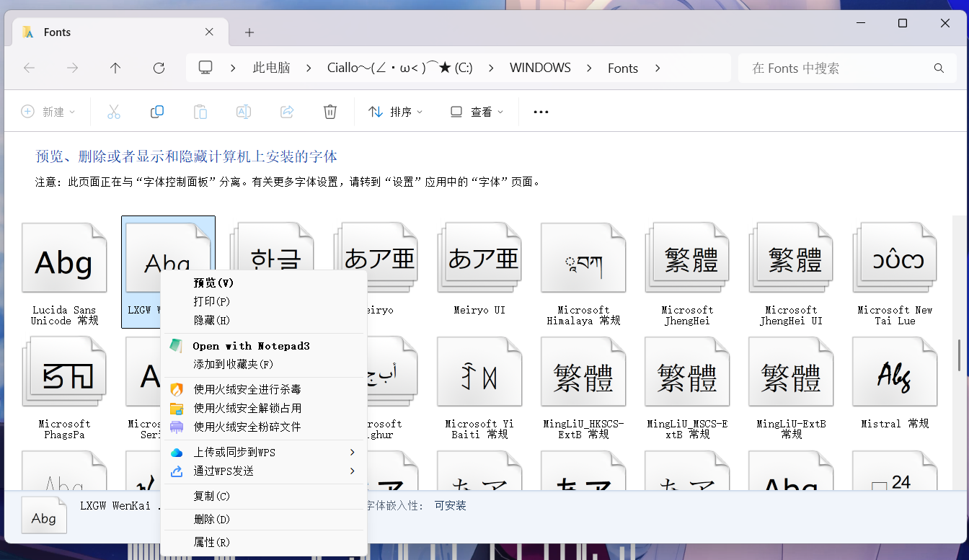
Task: Choose 添加到收藏夹(F) menu entry
Action: [x=264, y=365]
